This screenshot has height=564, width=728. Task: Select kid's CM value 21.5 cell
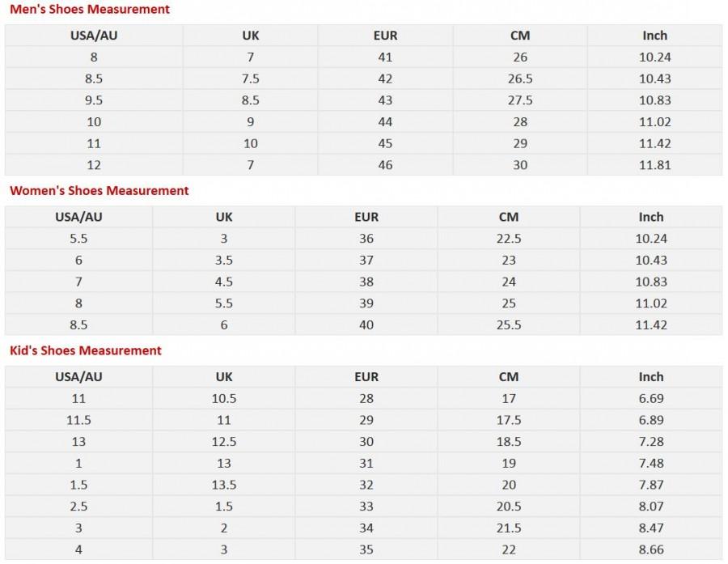509,528
